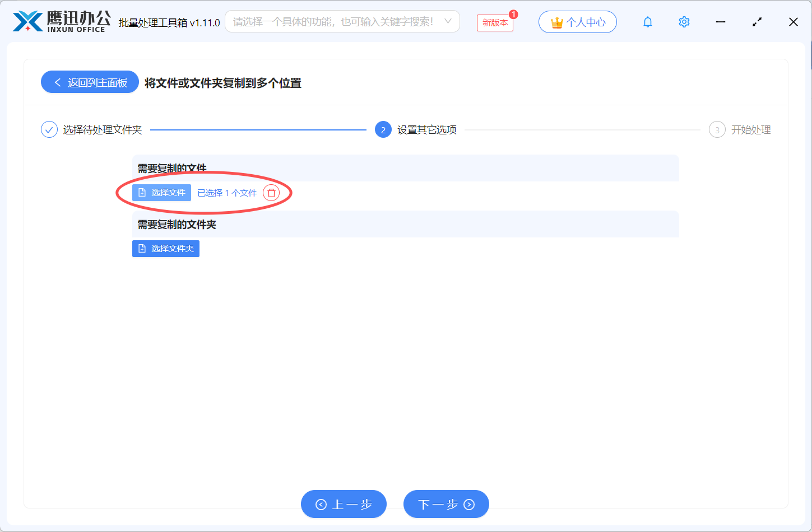Return to main panel via 返回到主面板
This screenshot has width=812, height=532.
click(x=90, y=82)
